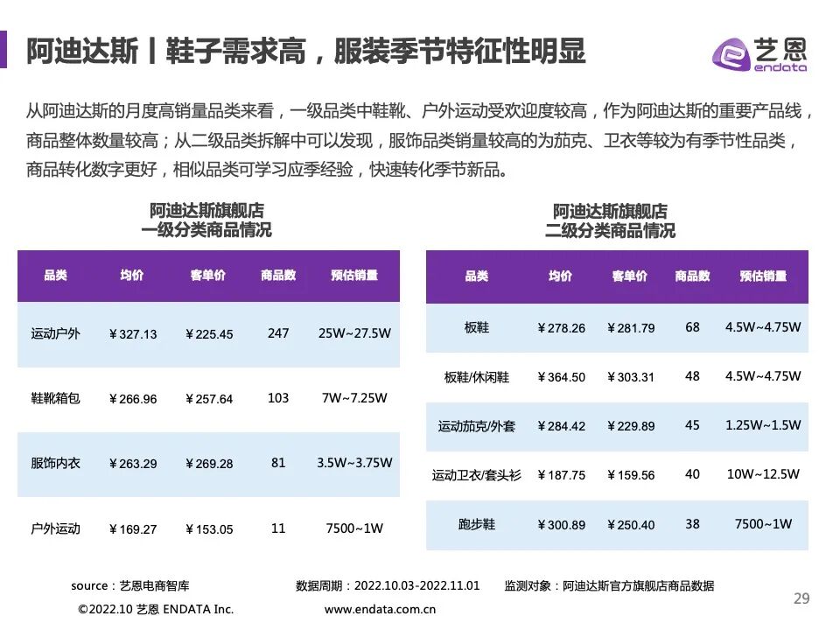Click the 11 product count cell

pos(278,528)
